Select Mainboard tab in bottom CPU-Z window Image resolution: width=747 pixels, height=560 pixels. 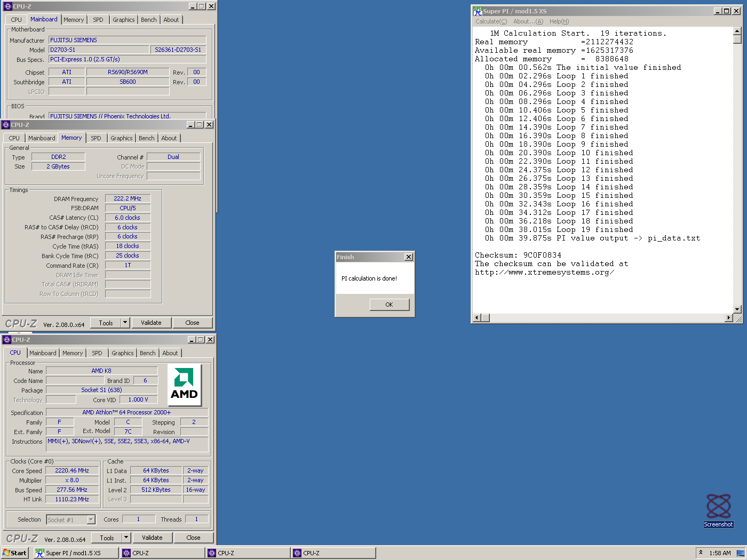[x=43, y=353]
